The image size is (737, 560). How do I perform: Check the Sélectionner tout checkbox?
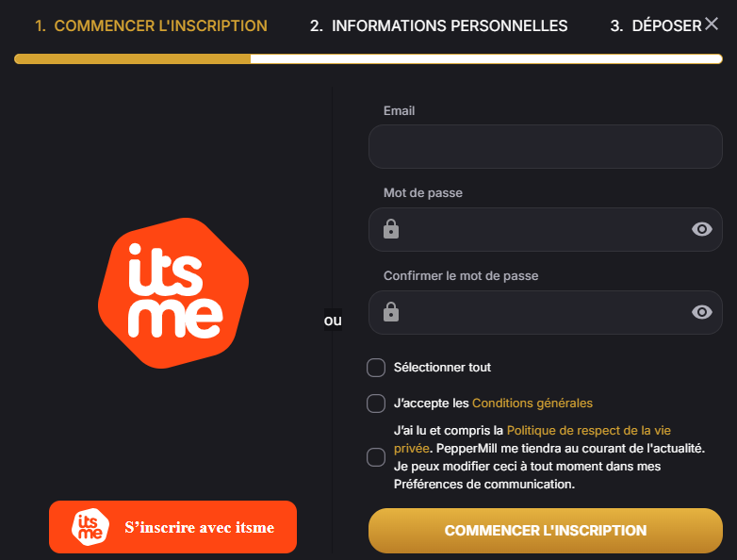coord(376,368)
